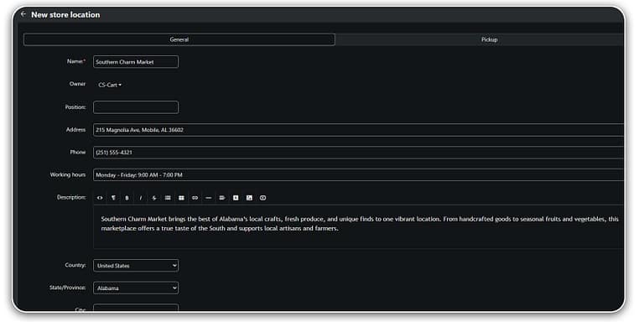Screen dimensions: 644x322
Task: Toggle HTML source view in description editor
Action: click(x=100, y=198)
